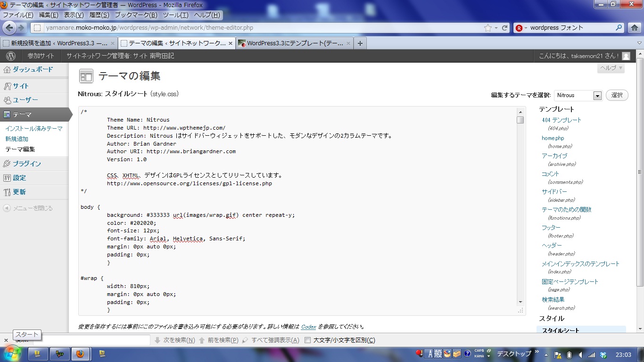Image resolution: width=644 pixels, height=362 pixels.
Task: Open new browser tab with plus button
Action: coord(360,43)
